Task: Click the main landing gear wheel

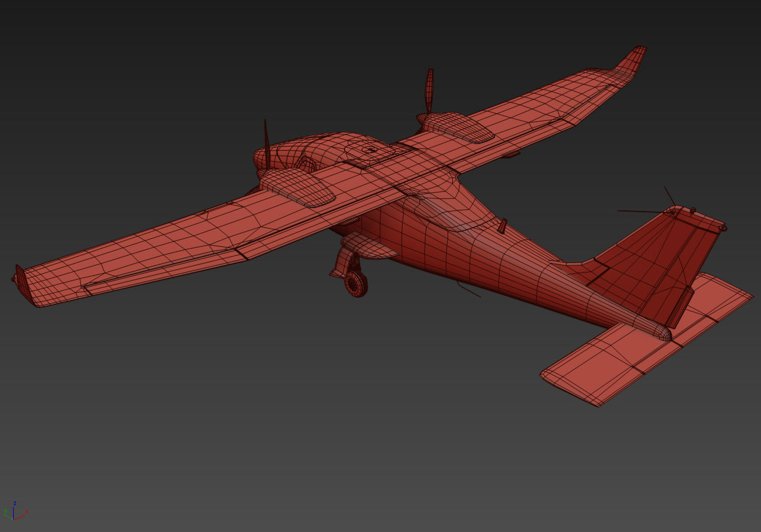Action: click(x=355, y=285)
